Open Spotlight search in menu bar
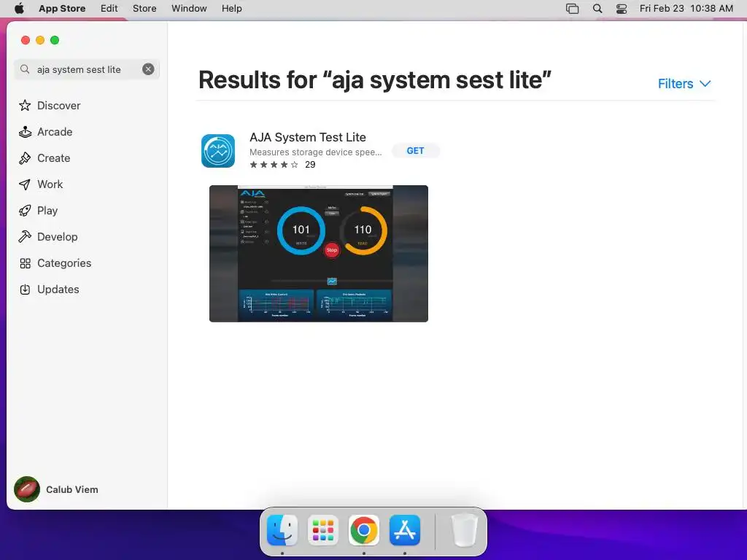The height and width of the screenshot is (560, 747). 597,8
